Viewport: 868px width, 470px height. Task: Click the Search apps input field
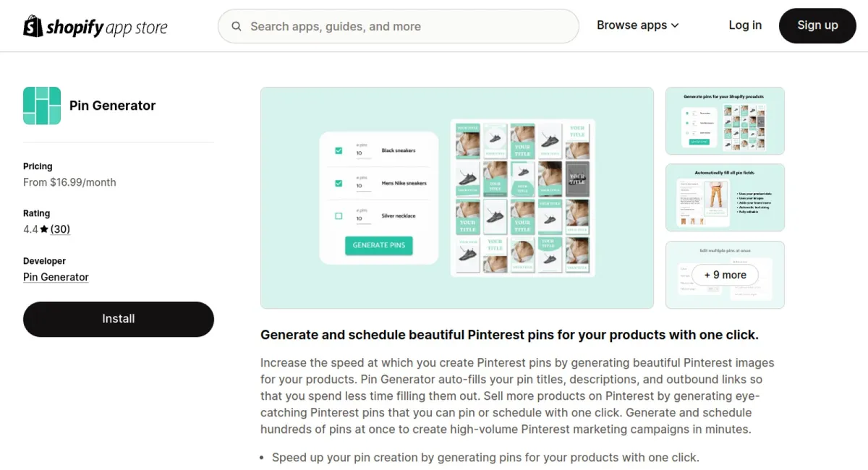pyautogui.click(x=405, y=27)
